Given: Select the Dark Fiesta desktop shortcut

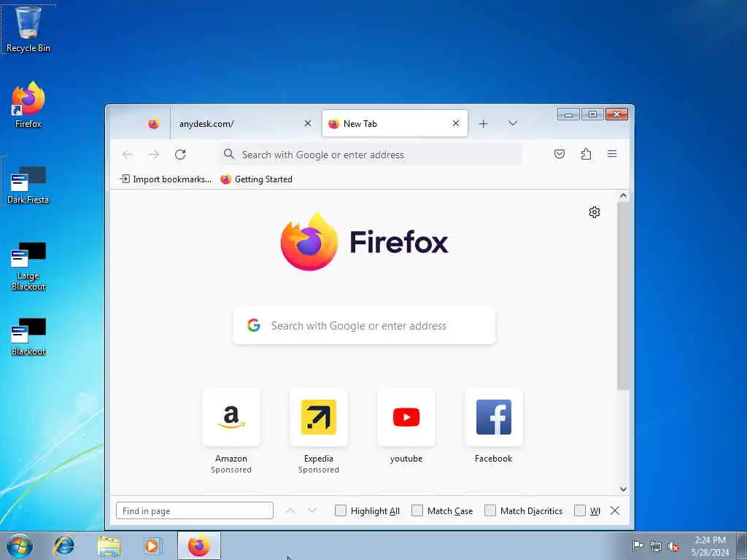Looking at the screenshot, I should 28,184.
